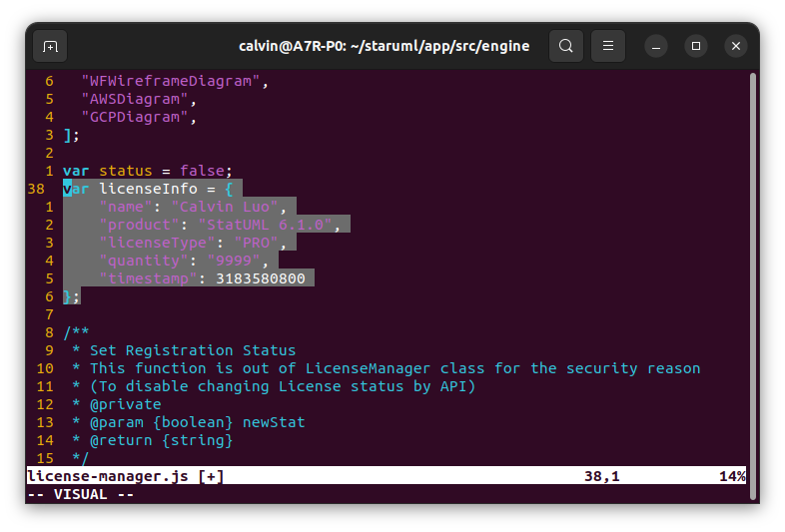Click the "9999" value

pos(234,262)
